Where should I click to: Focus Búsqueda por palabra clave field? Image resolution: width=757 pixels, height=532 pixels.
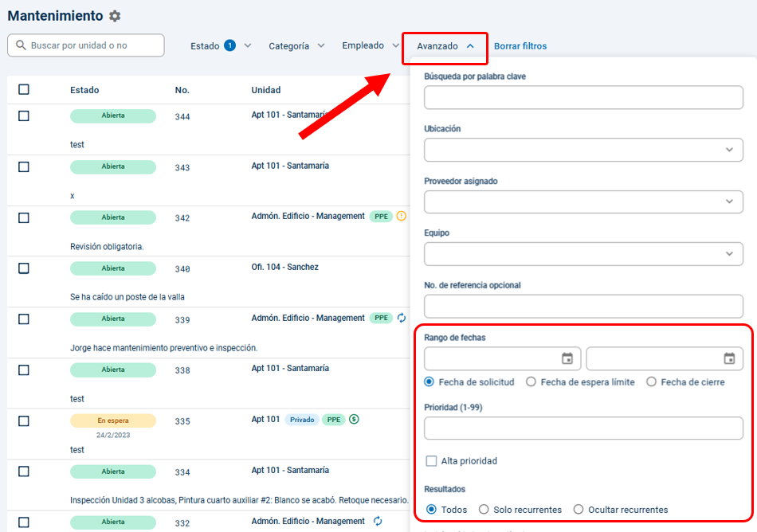583,97
